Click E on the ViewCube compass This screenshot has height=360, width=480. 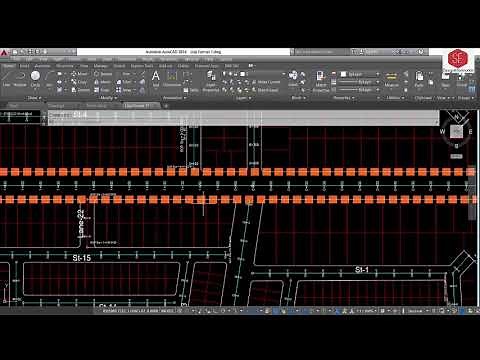click(x=470, y=132)
